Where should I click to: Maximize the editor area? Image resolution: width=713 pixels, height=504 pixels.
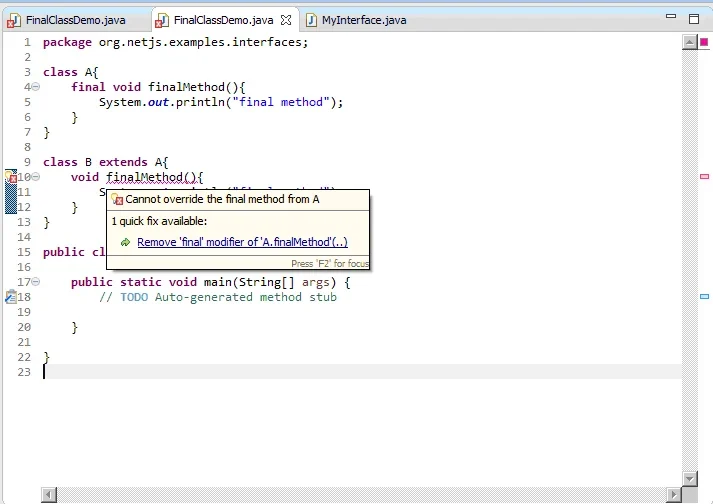pos(694,19)
